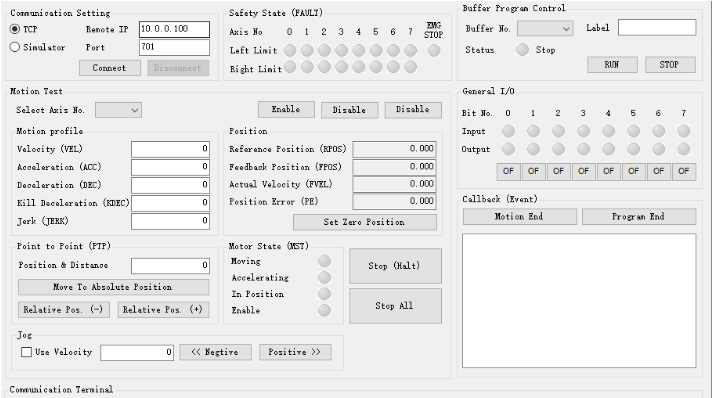
Task: Click the In Position state indicator
Action: [x=324, y=294]
